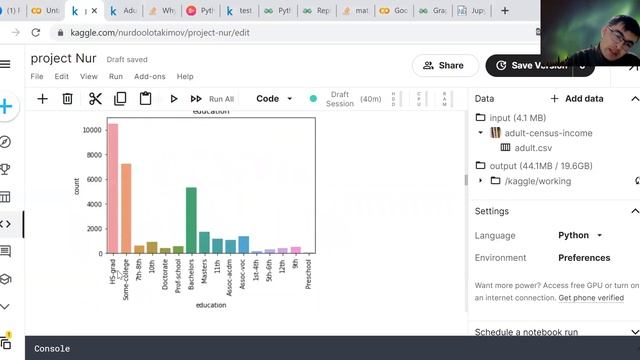
Task: Open the Help menu
Action: click(x=185, y=76)
